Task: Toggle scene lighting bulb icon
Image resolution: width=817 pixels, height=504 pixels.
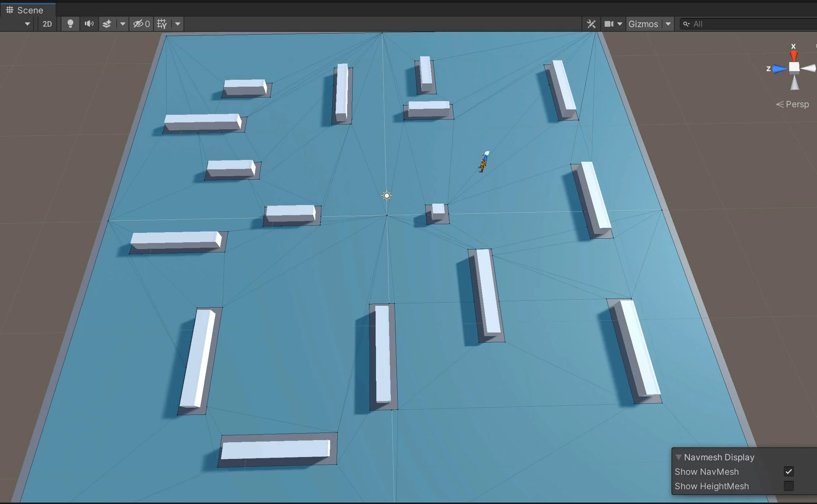Action: pyautogui.click(x=70, y=24)
